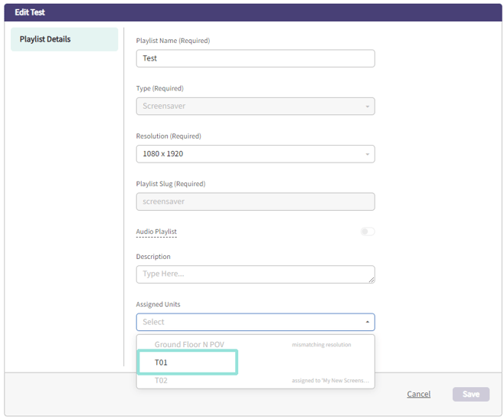Open the Playlist Details side tab
This screenshot has height=420, width=504.
[64, 39]
